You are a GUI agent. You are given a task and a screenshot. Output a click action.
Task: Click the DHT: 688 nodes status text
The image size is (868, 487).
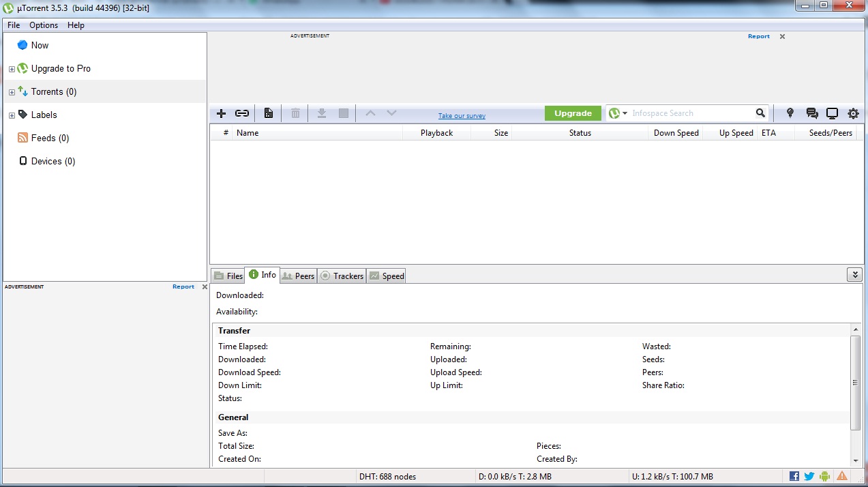387,477
